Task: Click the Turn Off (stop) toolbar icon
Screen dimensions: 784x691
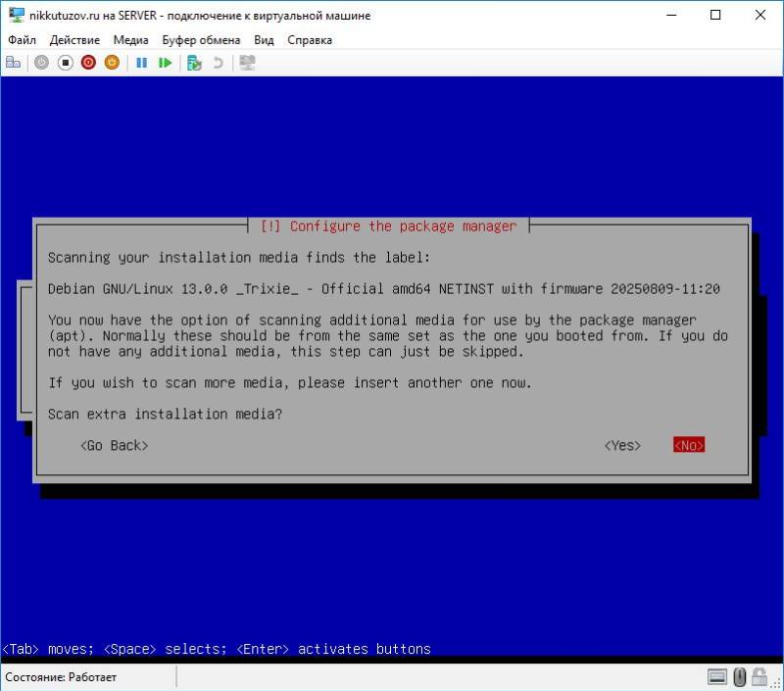Action: [x=66, y=63]
